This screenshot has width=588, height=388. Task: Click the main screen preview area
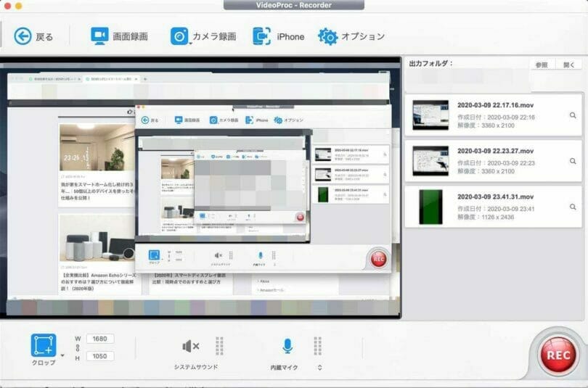(x=200, y=188)
